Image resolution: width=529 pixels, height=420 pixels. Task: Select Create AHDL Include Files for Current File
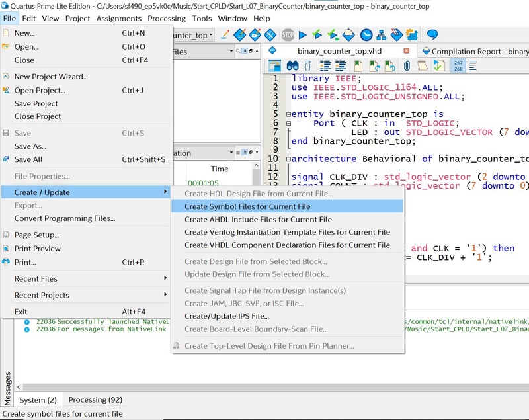pos(287,220)
